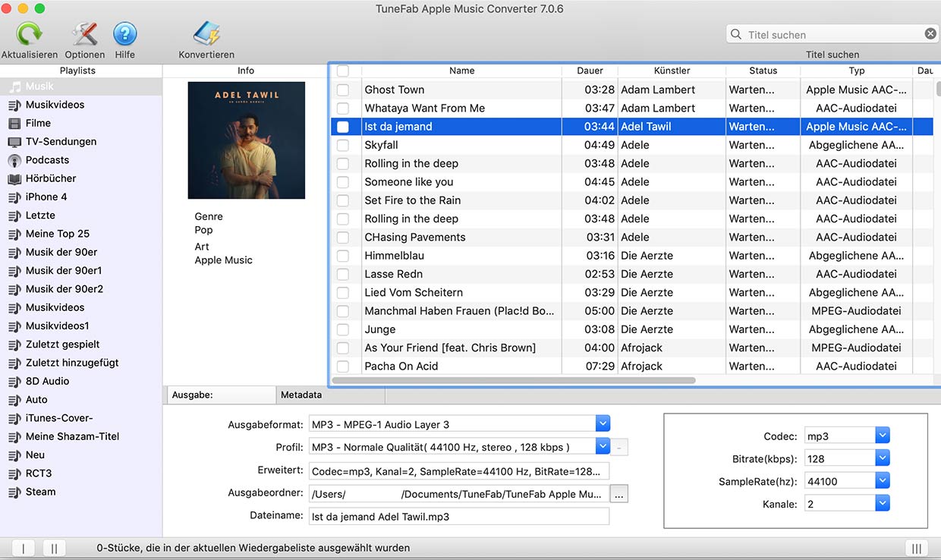Viewport: 941px width, 560px height.
Task: Select the Musik der 90er2 playlist
Action: [x=81, y=289]
